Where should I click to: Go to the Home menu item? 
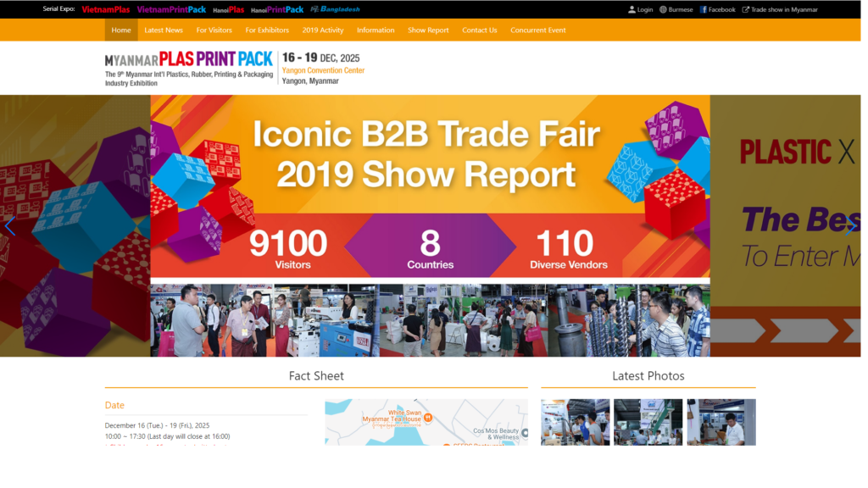(120, 30)
